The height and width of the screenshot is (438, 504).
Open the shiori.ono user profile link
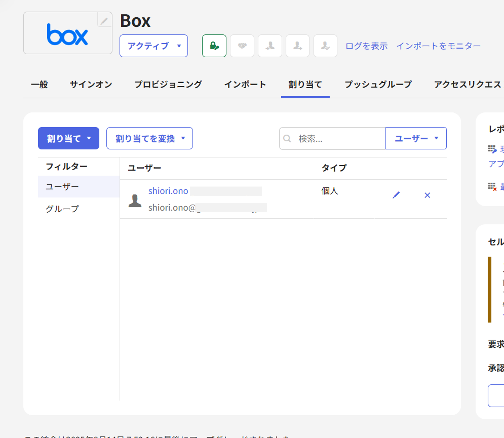tap(168, 191)
